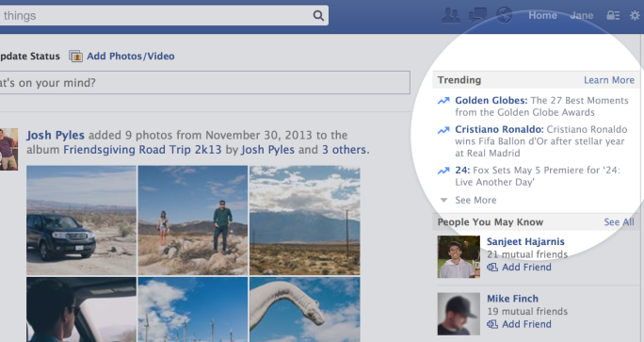Click the 3 others link

[x=344, y=150]
